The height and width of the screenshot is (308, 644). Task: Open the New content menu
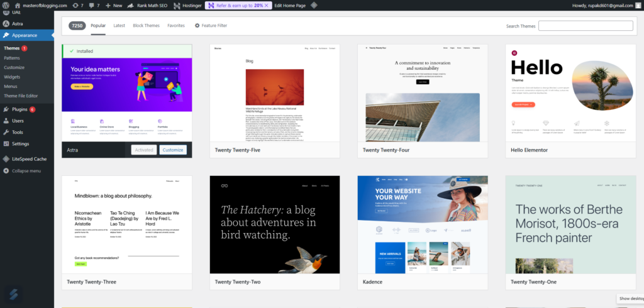(x=114, y=5)
